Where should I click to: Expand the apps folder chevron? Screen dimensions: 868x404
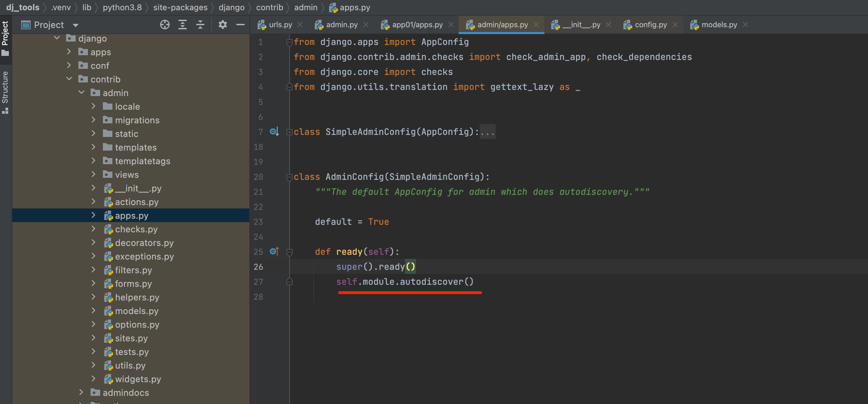(x=69, y=51)
